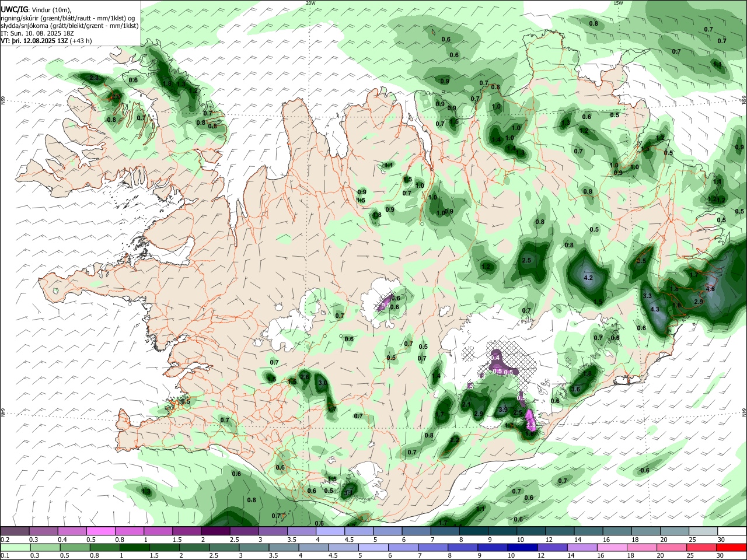Click the "2.6" precipitation value on the map

(x=305, y=377)
